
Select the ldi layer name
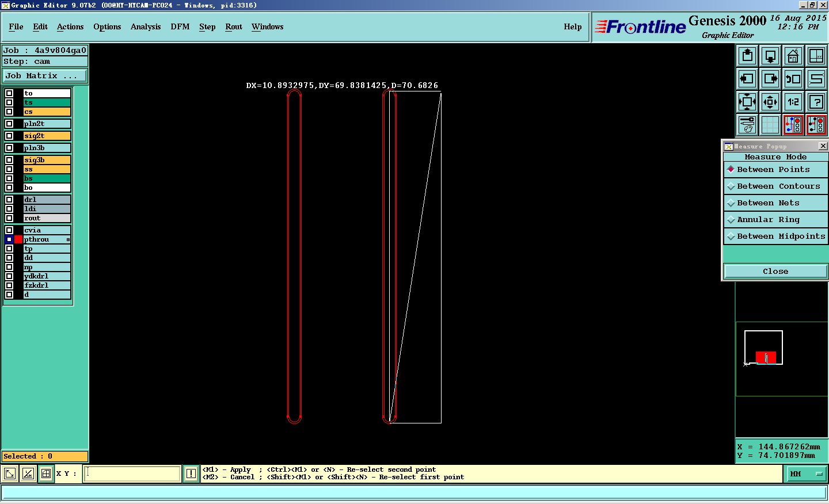[x=47, y=209]
